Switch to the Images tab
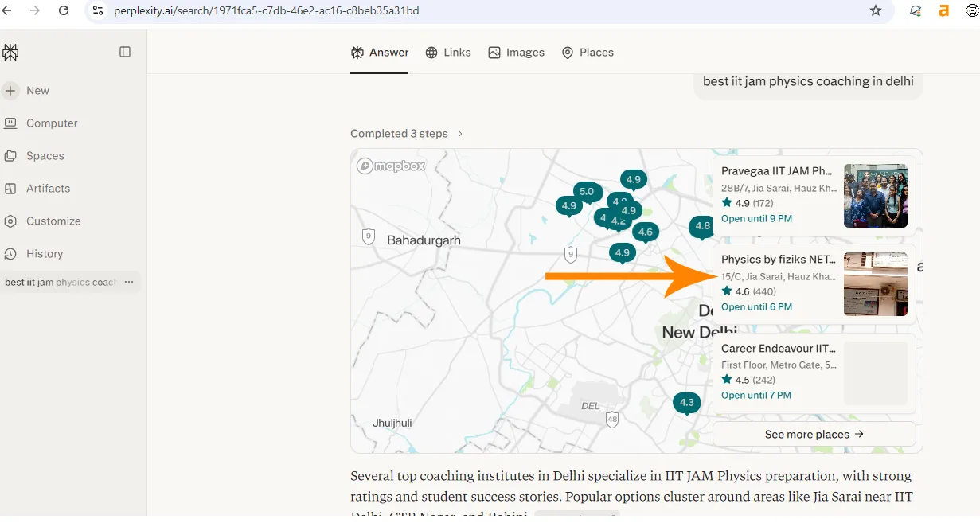Screen dimensions: 980x531 (517, 53)
